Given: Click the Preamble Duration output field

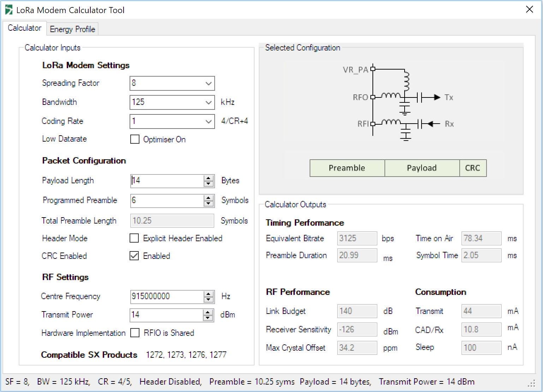Looking at the screenshot, I should pyautogui.click(x=357, y=255).
